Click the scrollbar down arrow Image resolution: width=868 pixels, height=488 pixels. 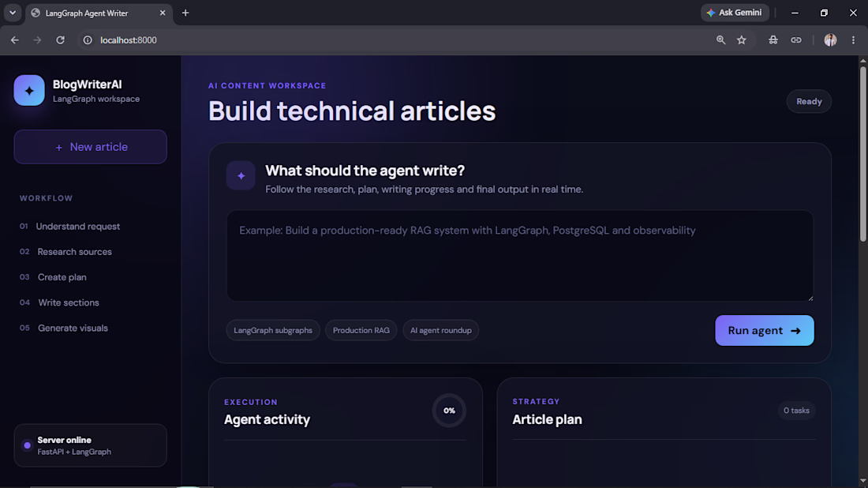coord(863,482)
